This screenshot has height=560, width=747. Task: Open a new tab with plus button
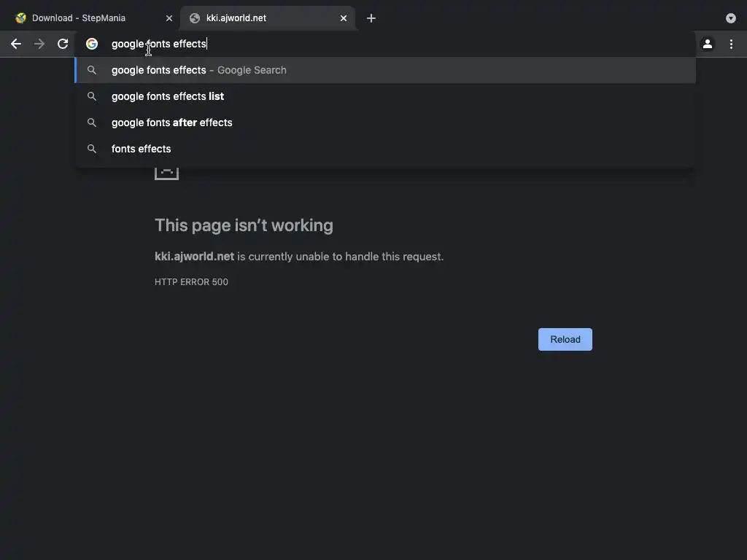click(x=371, y=18)
